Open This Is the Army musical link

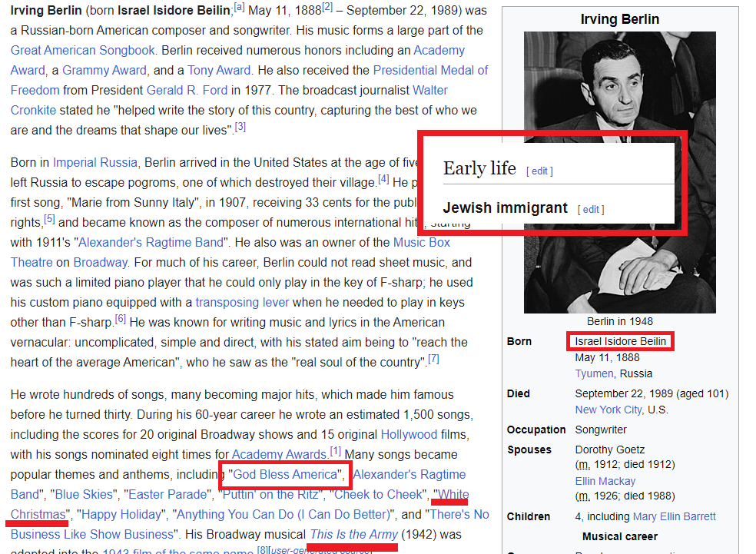pyautogui.click(x=354, y=534)
